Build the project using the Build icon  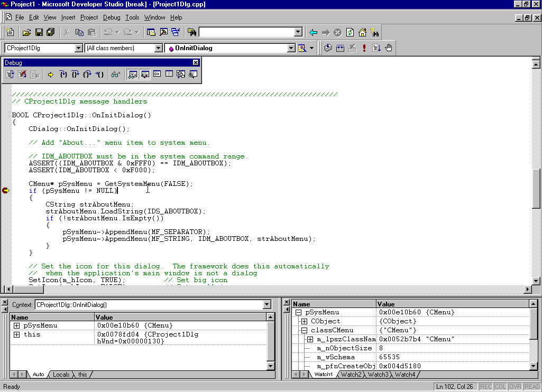340,48
